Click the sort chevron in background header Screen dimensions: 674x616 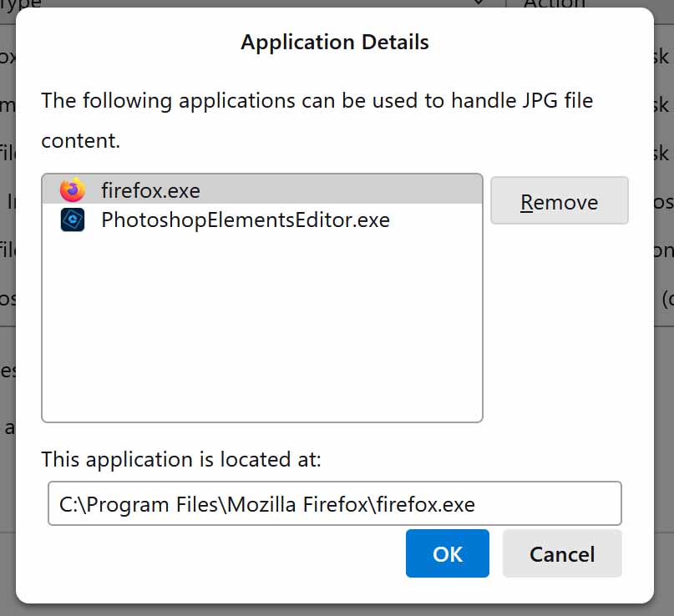point(479,3)
